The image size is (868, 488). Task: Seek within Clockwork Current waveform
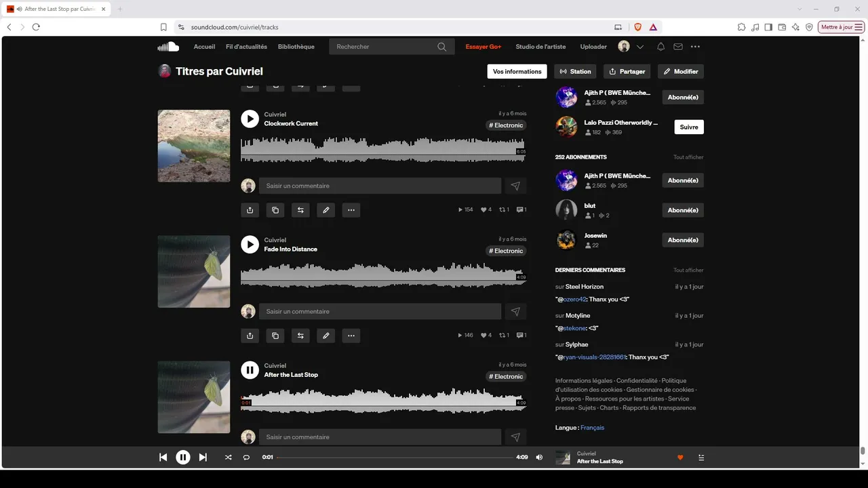click(383, 149)
